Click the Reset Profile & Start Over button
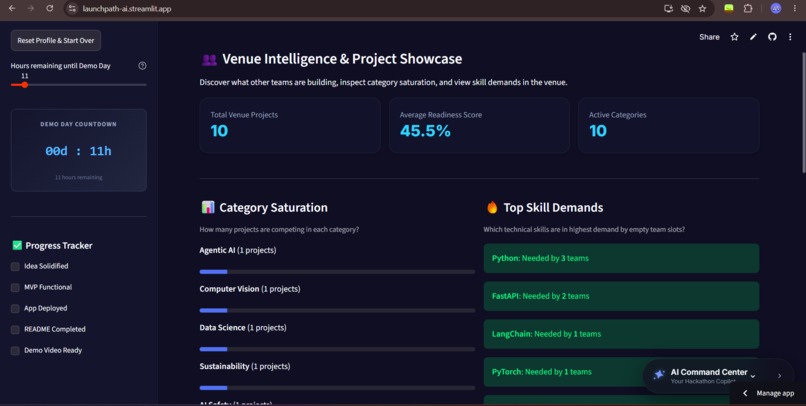 coord(56,40)
